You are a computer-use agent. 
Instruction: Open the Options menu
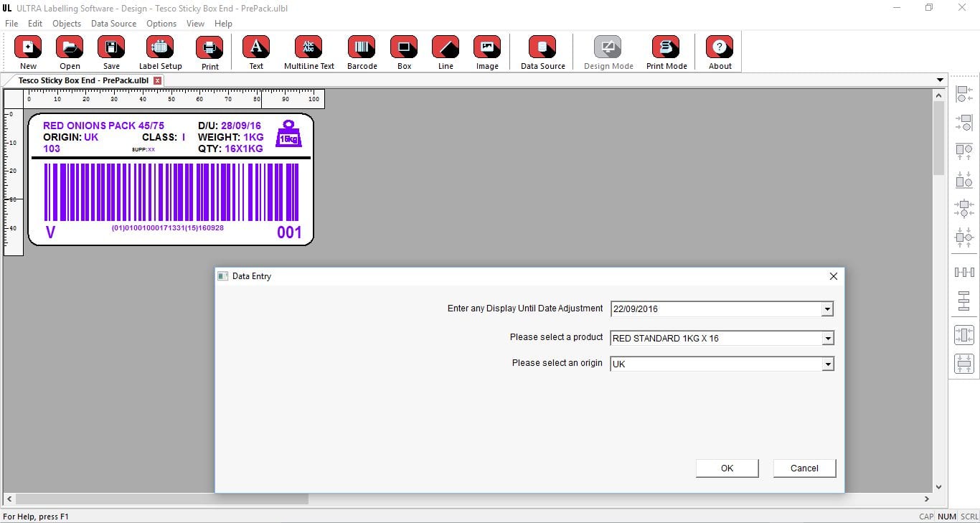tap(161, 24)
